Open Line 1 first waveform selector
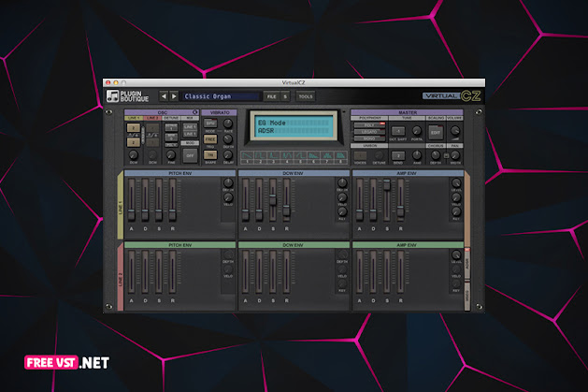Viewport: 588px width, 392px height. click(x=133, y=128)
